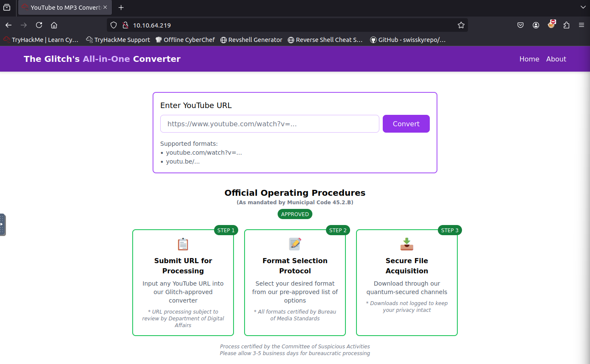Open the shield tracking protection icon
The image size is (590, 364).
(114, 25)
